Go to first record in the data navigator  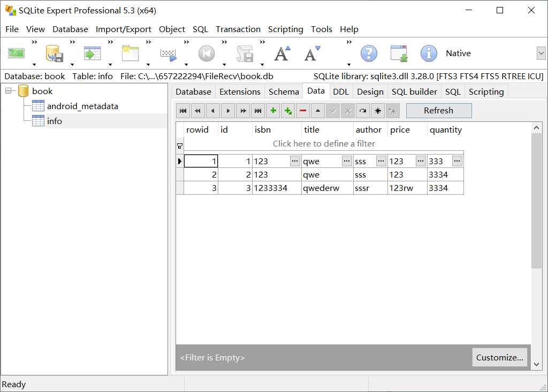[x=183, y=111]
